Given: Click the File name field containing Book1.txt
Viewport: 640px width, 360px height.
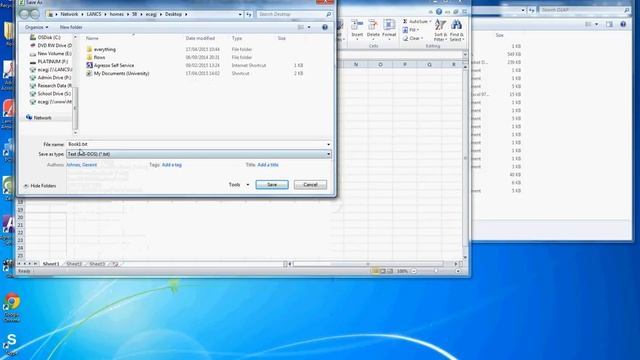Looking at the screenshot, I should [x=199, y=144].
